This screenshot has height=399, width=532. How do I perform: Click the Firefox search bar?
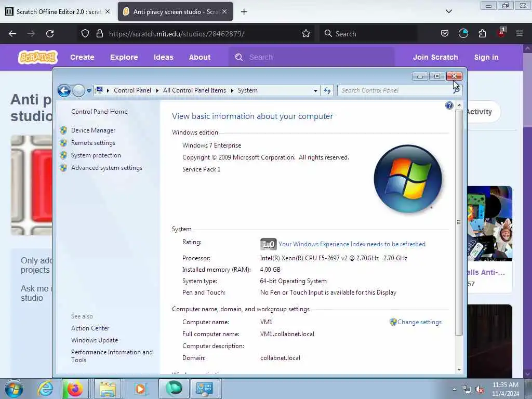(x=368, y=34)
